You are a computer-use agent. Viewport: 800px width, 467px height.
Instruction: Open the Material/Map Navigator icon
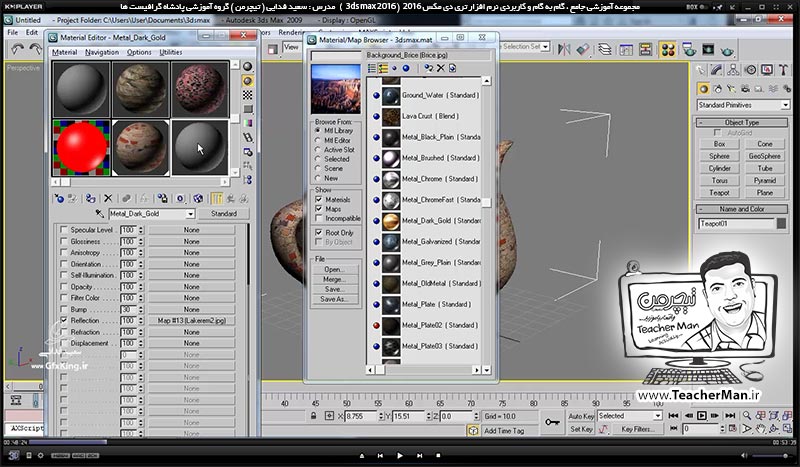coord(247,180)
